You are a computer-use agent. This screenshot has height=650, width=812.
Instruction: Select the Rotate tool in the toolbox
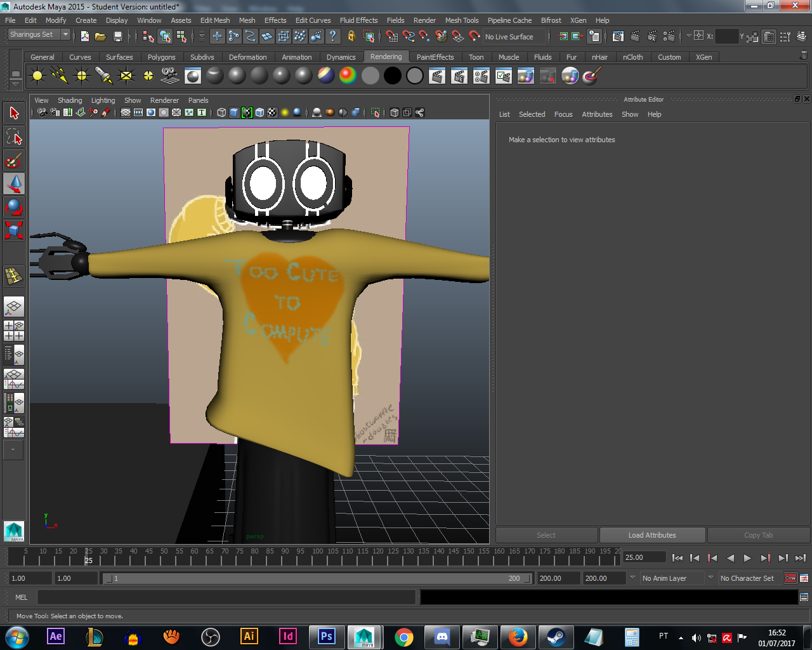pyautogui.click(x=15, y=207)
